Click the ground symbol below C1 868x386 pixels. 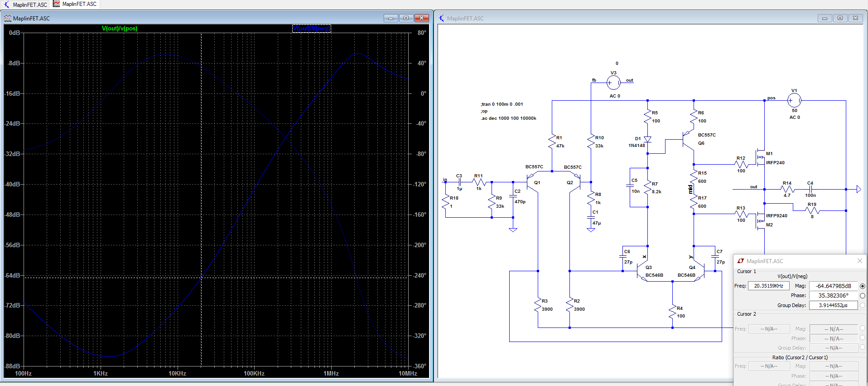point(591,230)
